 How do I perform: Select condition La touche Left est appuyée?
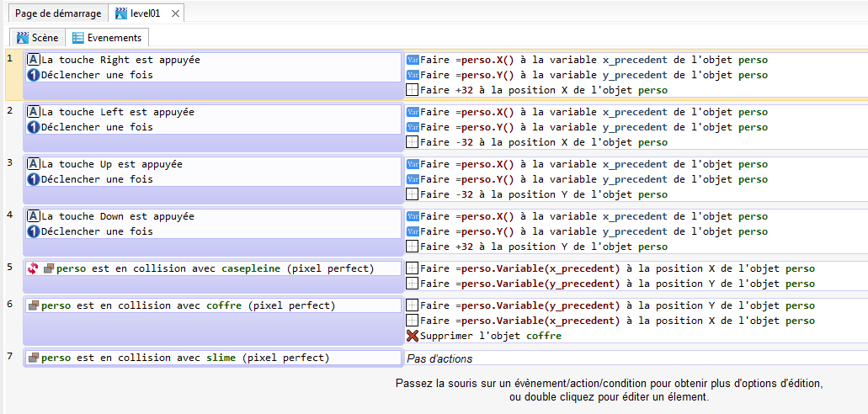point(118,112)
